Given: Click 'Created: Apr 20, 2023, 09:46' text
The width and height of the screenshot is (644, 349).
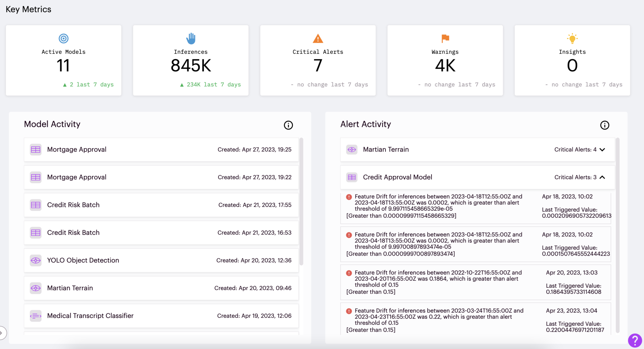Looking at the screenshot, I should [x=253, y=288].
